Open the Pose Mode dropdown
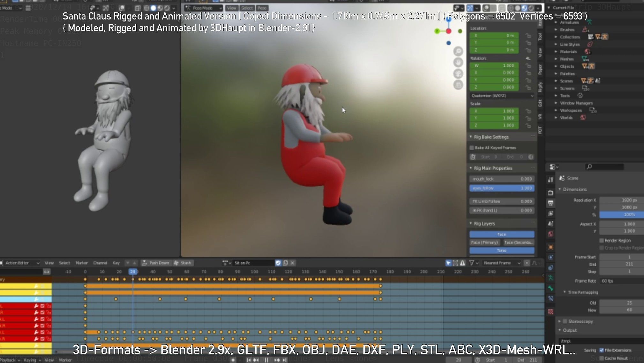This screenshot has height=363, width=644. 203,8
